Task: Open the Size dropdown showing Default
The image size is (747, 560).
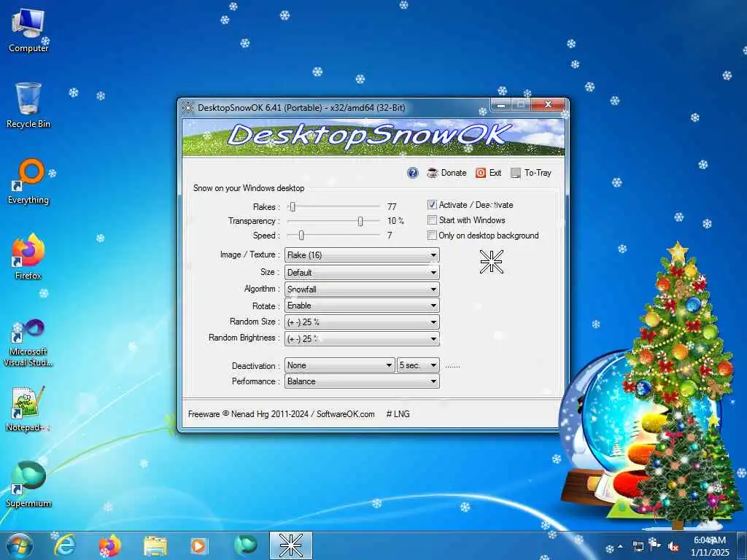Action: pyautogui.click(x=362, y=273)
